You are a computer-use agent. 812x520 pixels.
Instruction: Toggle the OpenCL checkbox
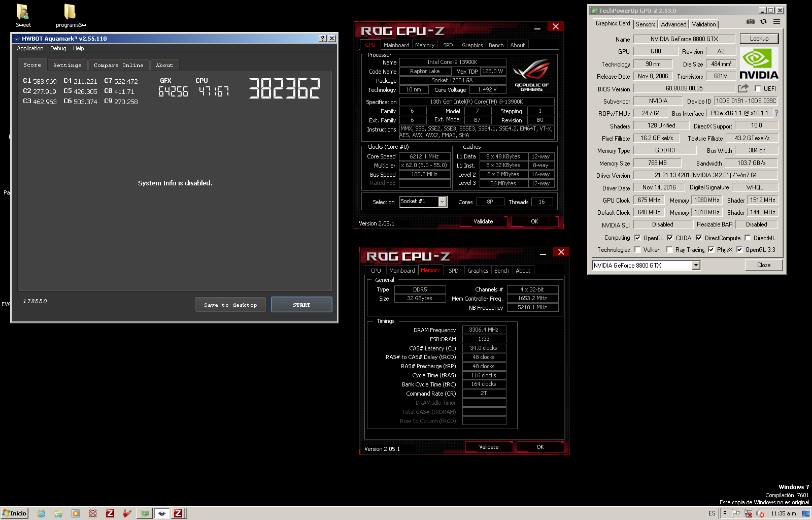point(637,238)
